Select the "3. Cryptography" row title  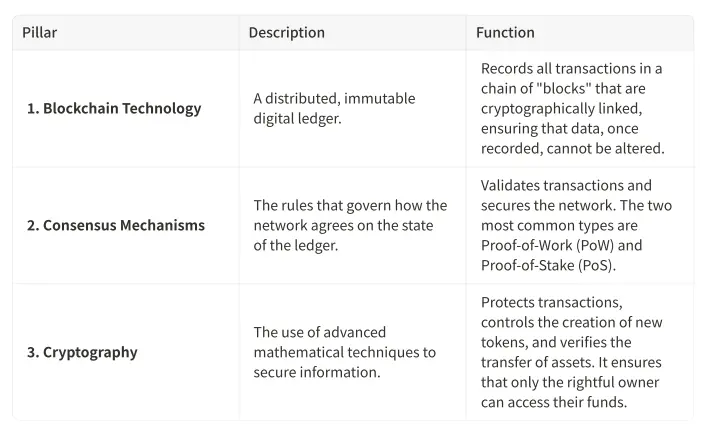pos(82,352)
